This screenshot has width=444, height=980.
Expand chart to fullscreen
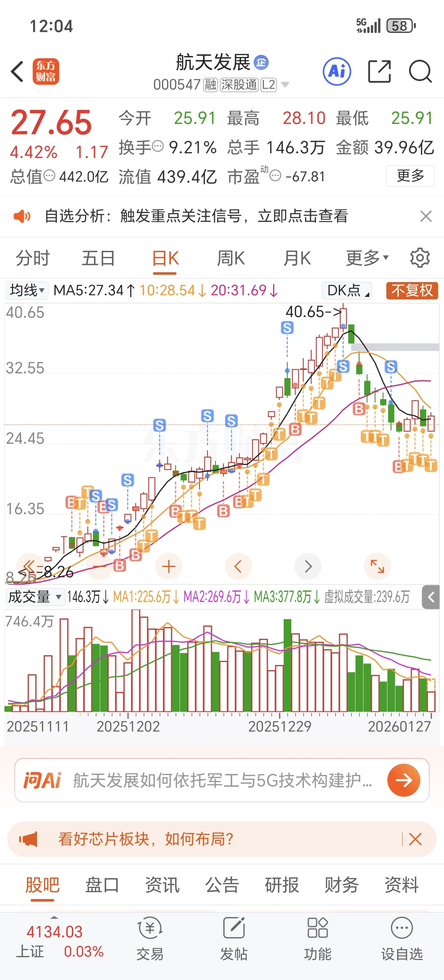(378, 567)
